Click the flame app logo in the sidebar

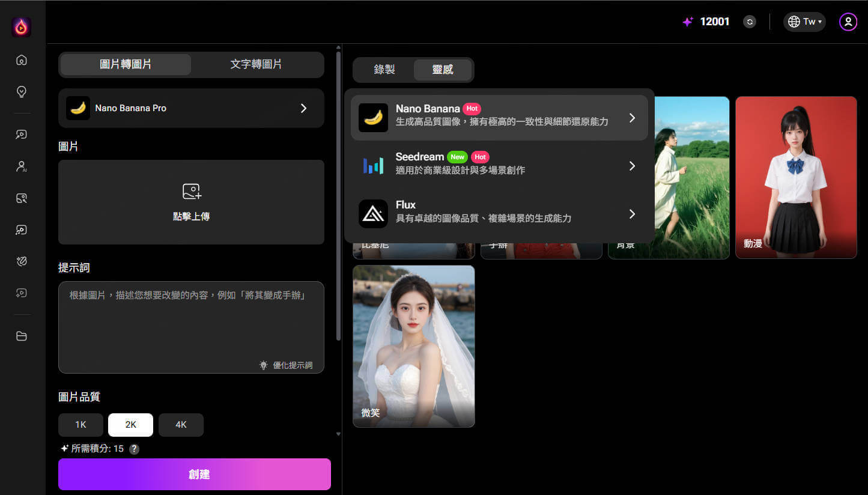22,27
